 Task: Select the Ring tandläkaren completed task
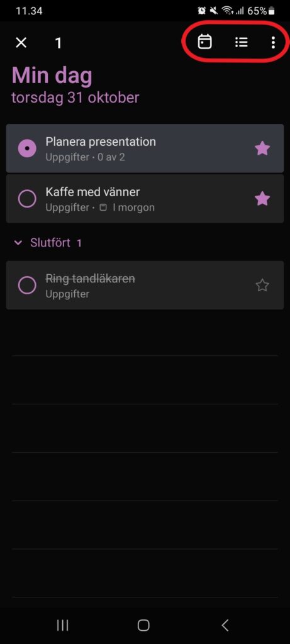[145, 285]
